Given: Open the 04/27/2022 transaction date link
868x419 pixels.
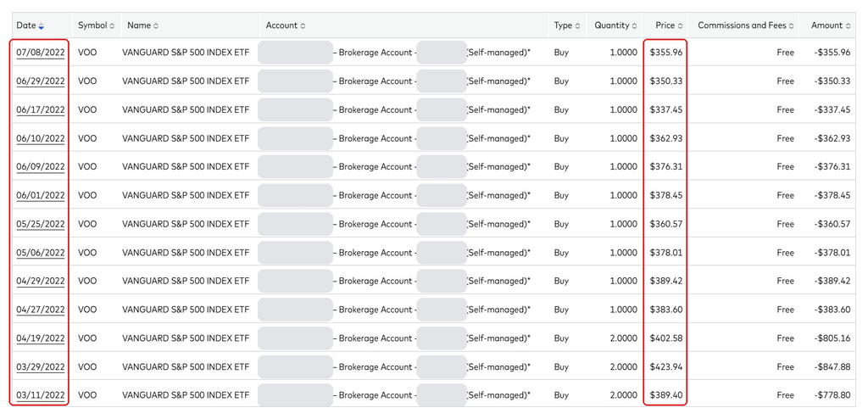Looking at the screenshot, I should point(41,310).
